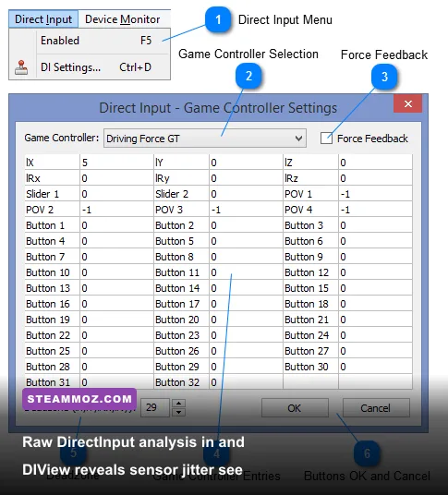The width and height of the screenshot is (448, 495).
Task: Select the Button 31 cell
Action: point(52,382)
